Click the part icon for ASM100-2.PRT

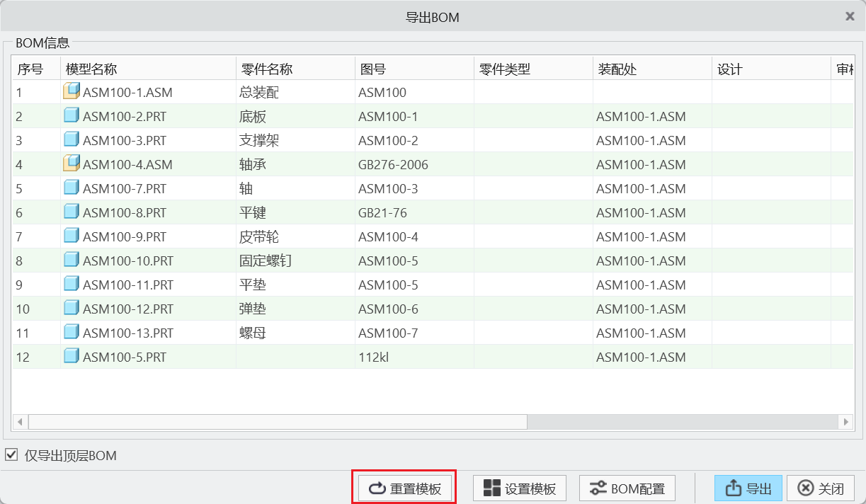(72, 115)
